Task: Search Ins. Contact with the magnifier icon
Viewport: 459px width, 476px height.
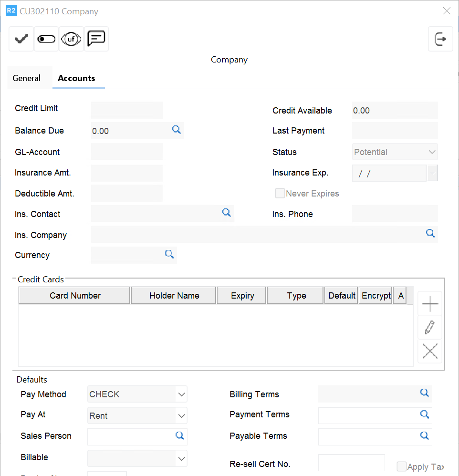Action: pyautogui.click(x=227, y=213)
